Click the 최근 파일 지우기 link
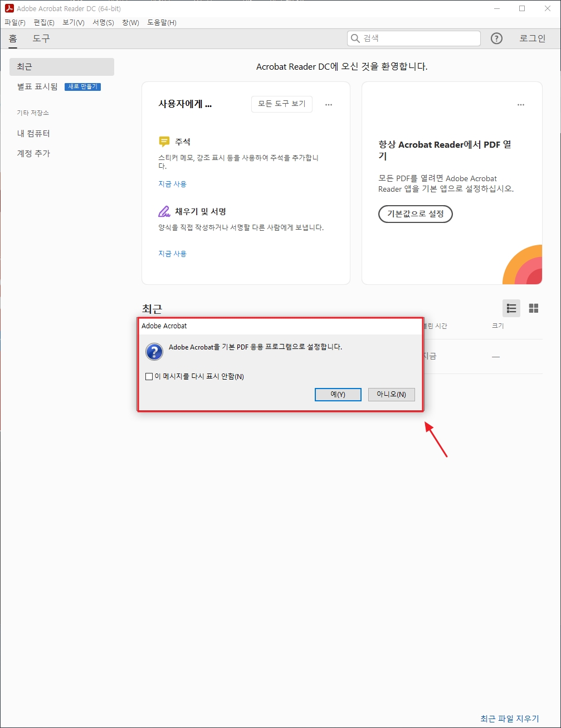 510,719
